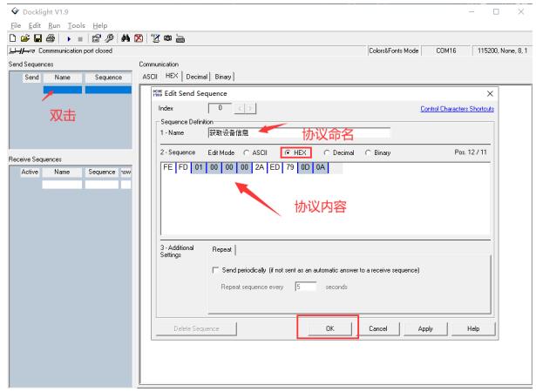Switch to Decimal communication tab
The image size is (536, 392).
197,77
